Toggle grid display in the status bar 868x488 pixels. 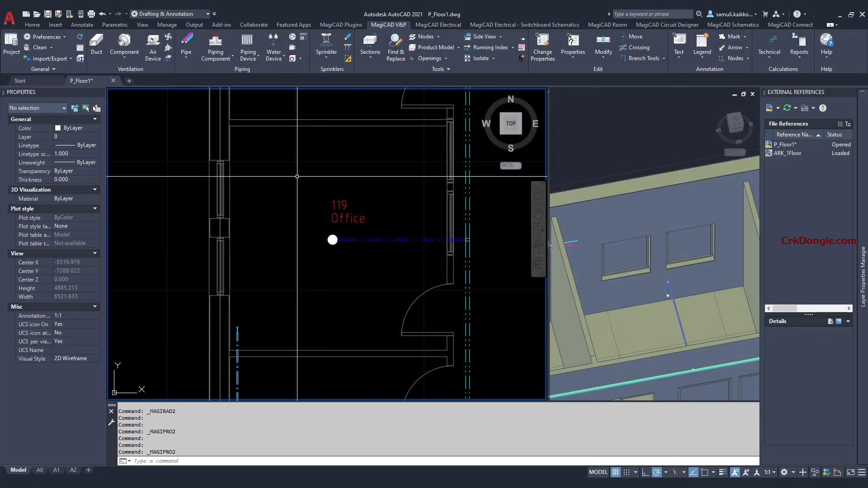coord(615,472)
